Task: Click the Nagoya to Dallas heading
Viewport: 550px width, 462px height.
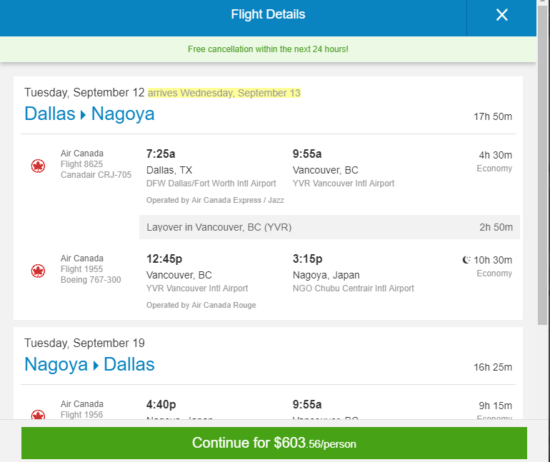Action: point(89,364)
